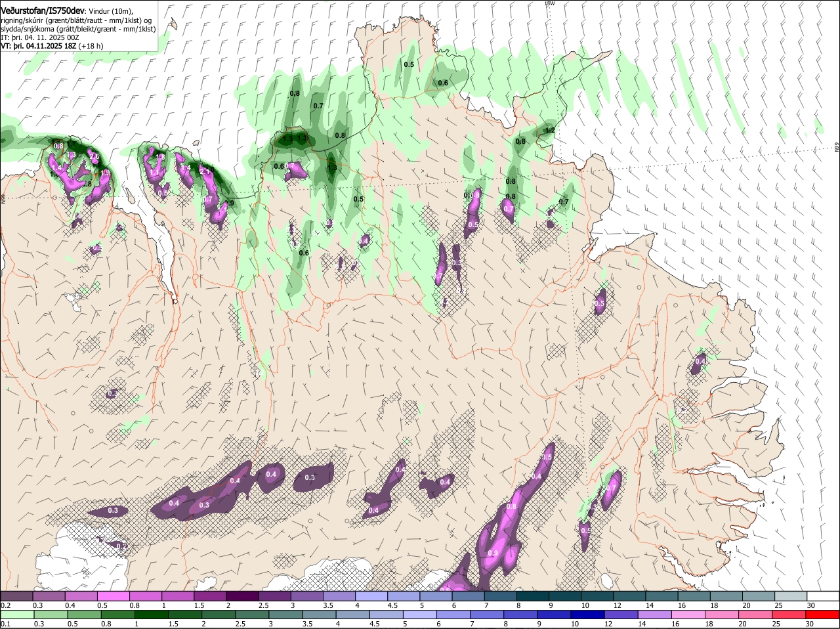The image size is (840, 629).
Task: Click the 12 swatch in upper snow scale
Action: coord(630,596)
